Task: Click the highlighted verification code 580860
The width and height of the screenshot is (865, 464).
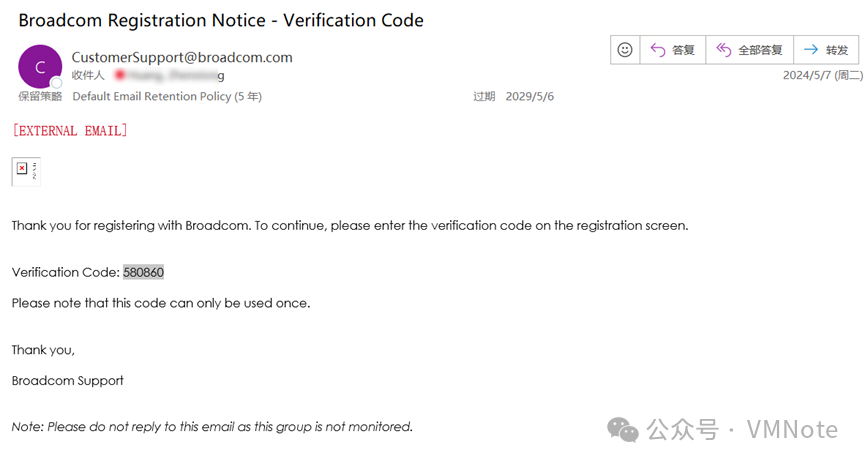Action: pyautogui.click(x=143, y=272)
